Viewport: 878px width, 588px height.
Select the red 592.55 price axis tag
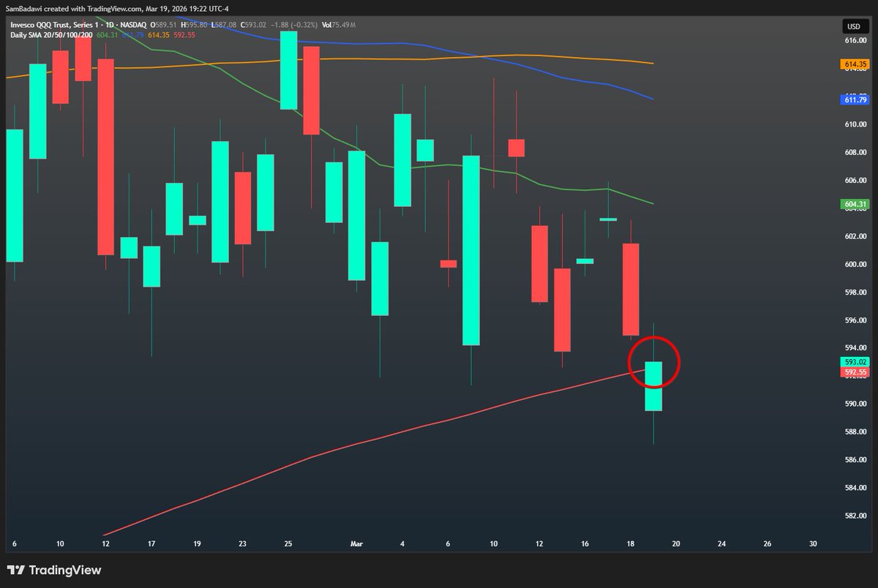point(855,372)
